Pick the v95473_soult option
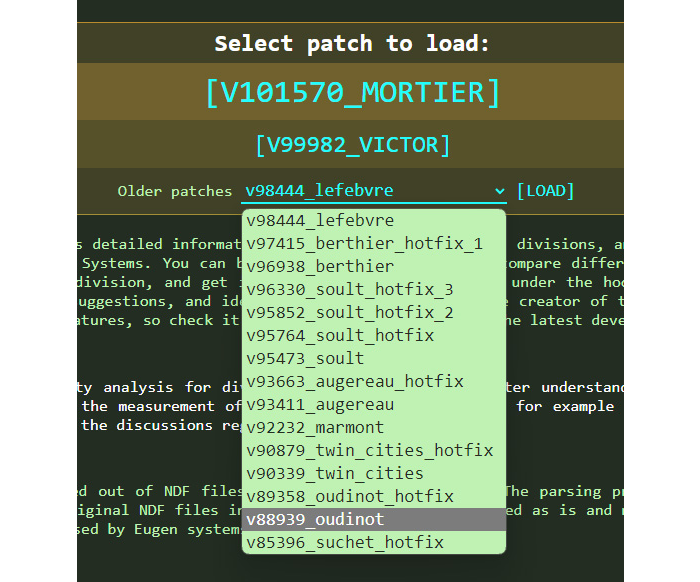 (x=305, y=358)
